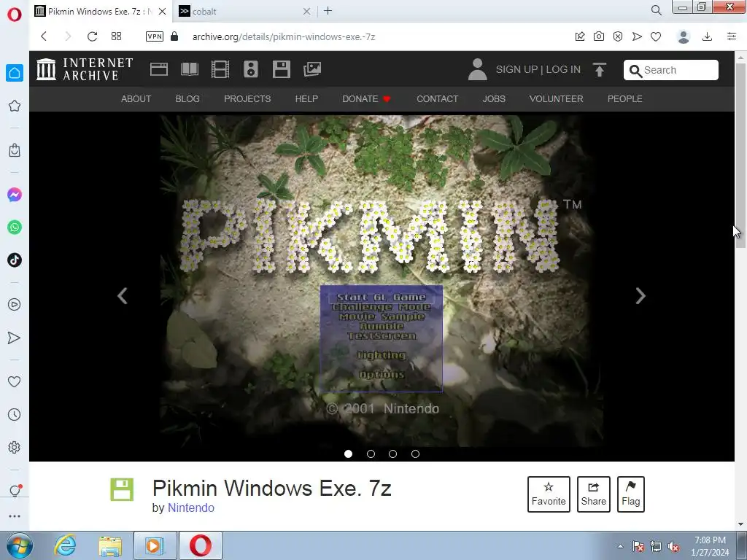
Task: Open the Player icon in sidebar
Action: tap(15, 304)
